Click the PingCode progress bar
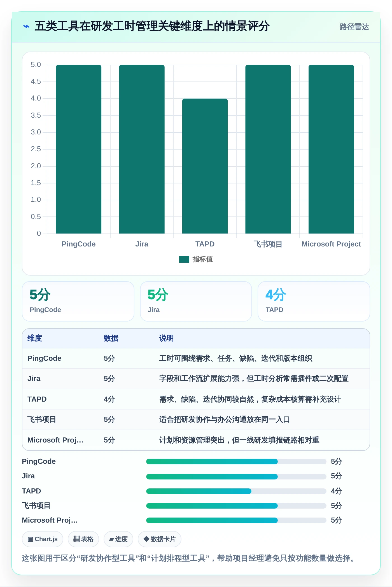The image size is (392, 587). (x=236, y=462)
